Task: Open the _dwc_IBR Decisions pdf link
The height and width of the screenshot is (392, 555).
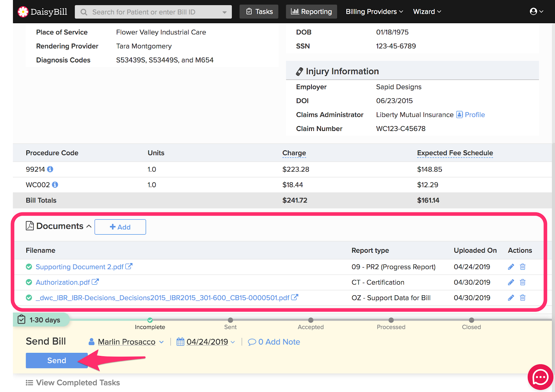Action: [163, 298]
